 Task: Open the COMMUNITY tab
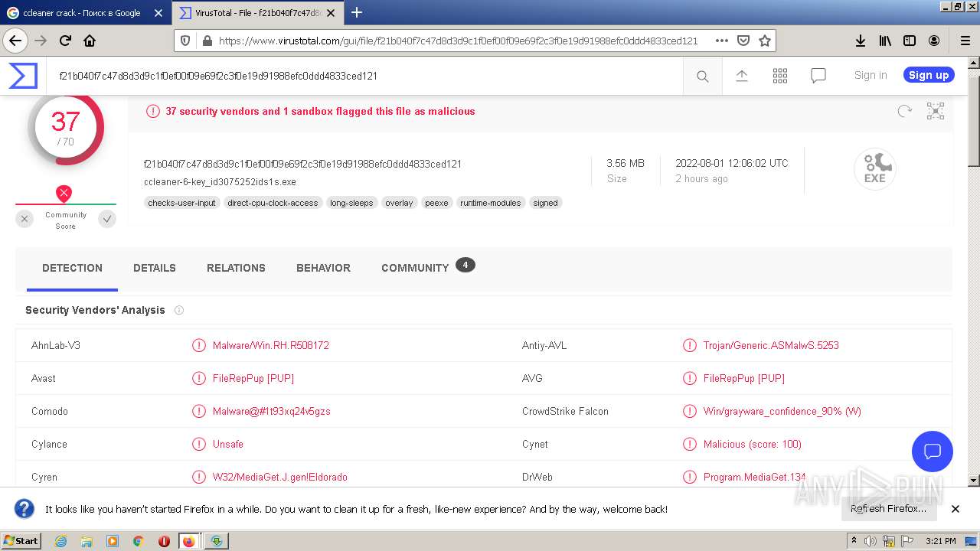[x=415, y=268]
